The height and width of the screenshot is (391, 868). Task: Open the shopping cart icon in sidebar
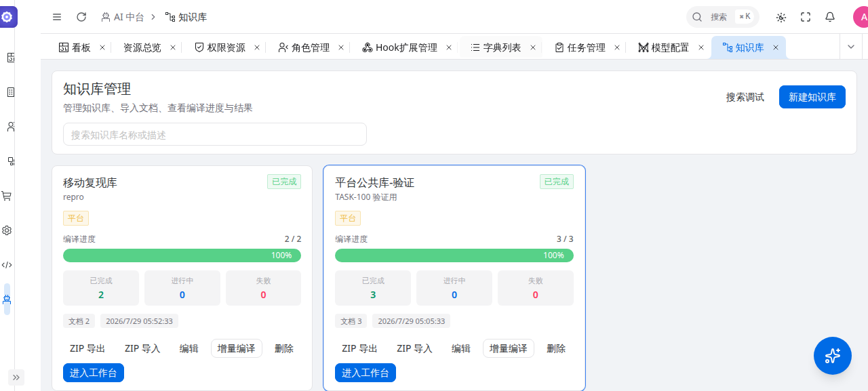pos(7,196)
